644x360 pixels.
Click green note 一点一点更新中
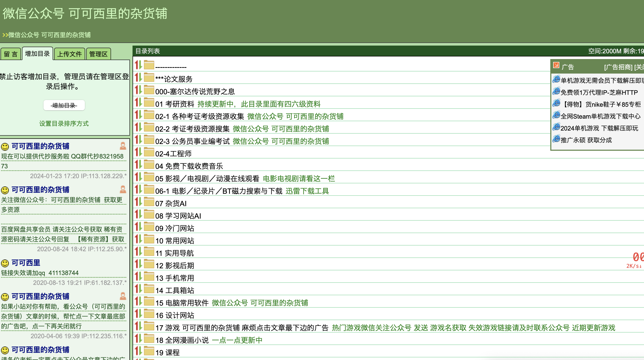[237, 340]
